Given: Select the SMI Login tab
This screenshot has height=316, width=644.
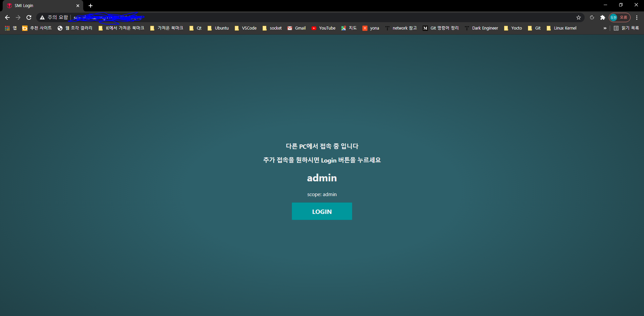Looking at the screenshot, I should pos(43,6).
